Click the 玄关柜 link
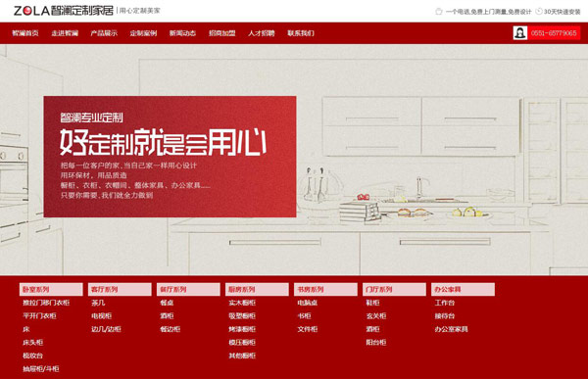This screenshot has height=379, width=588. click(x=375, y=316)
